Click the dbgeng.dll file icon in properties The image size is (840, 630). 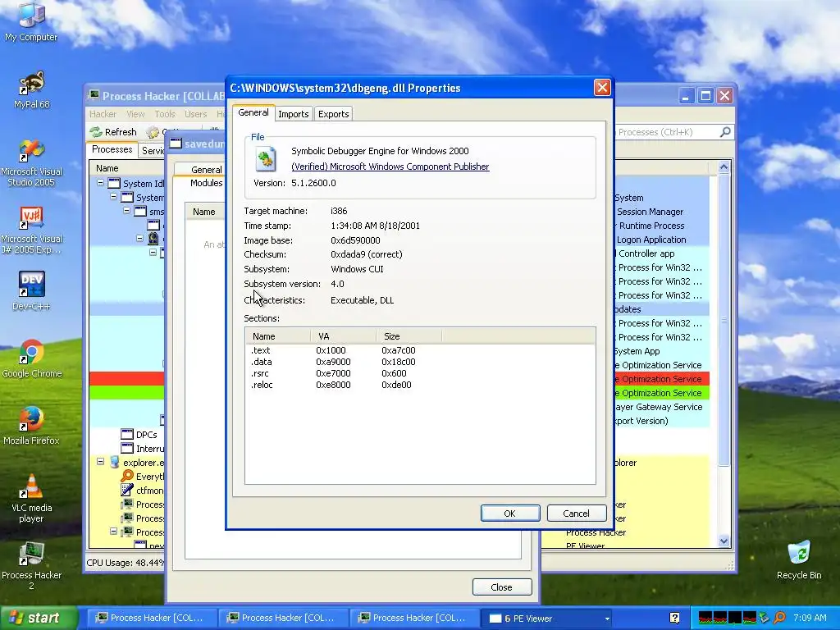265,158
